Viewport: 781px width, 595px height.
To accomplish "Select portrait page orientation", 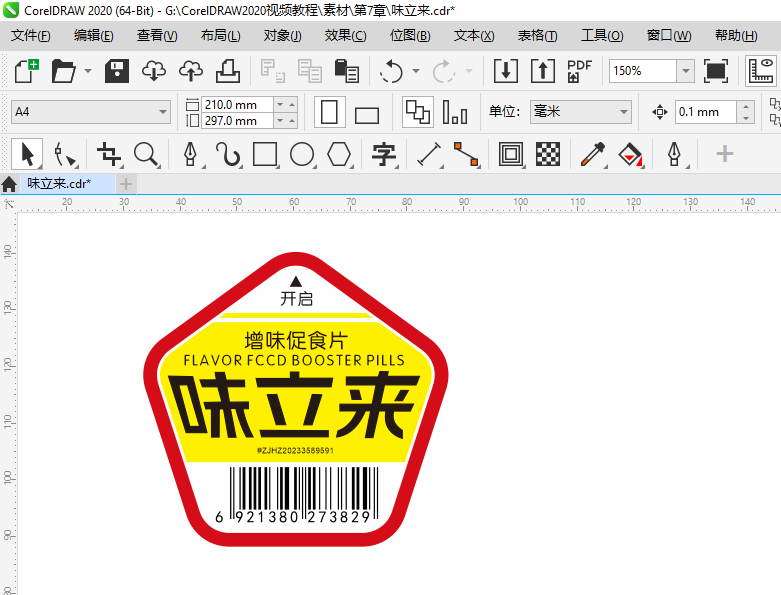I will coord(329,112).
